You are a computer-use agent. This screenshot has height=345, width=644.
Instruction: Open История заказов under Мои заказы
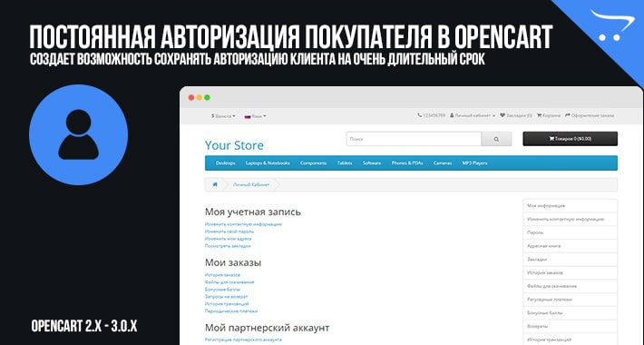(x=222, y=275)
